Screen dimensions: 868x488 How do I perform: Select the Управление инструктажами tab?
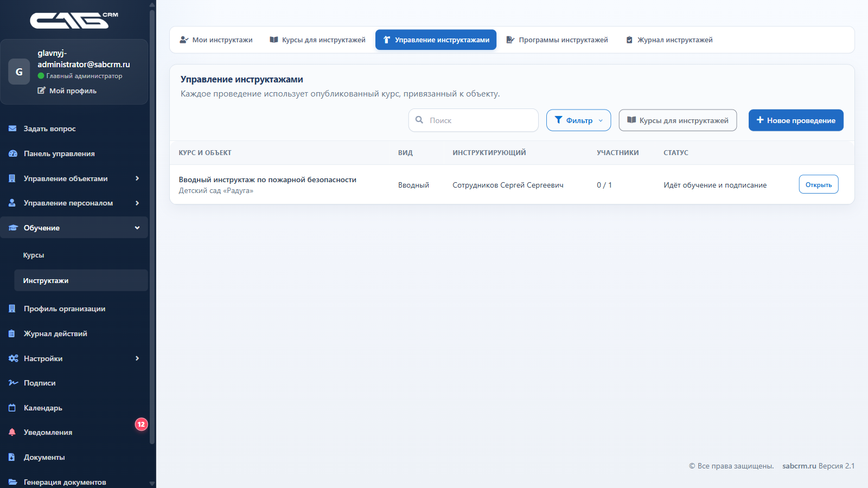tap(436, 40)
